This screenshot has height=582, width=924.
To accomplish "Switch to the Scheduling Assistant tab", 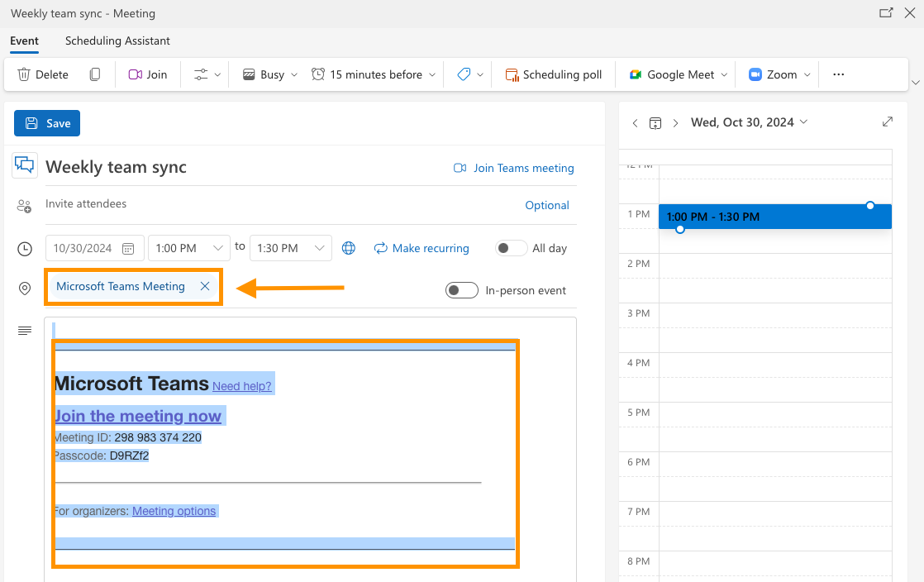I will pos(117,41).
